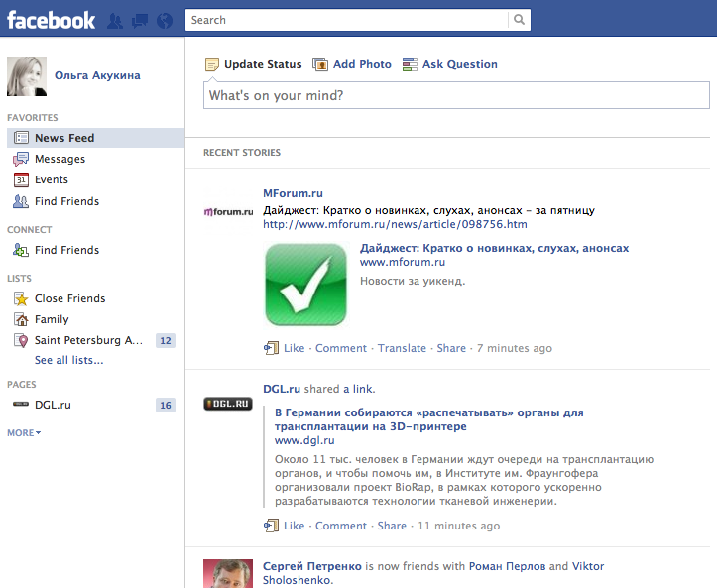Open See all lists link
The width and height of the screenshot is (717, 588).
[68, 360]
